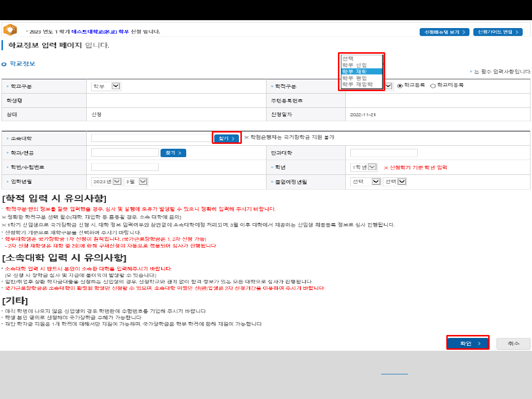Open the 신청매뉴얼 보기 guide
The height and width of the screenshot is (399, 532).
(x=444, y=32)
